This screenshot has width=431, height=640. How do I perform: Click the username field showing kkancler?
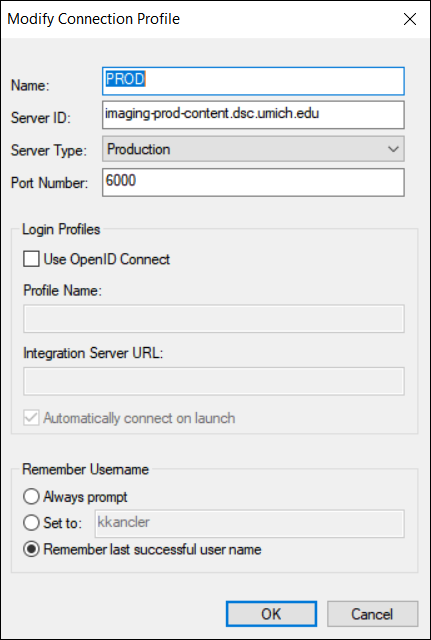[x=250, y=523]
